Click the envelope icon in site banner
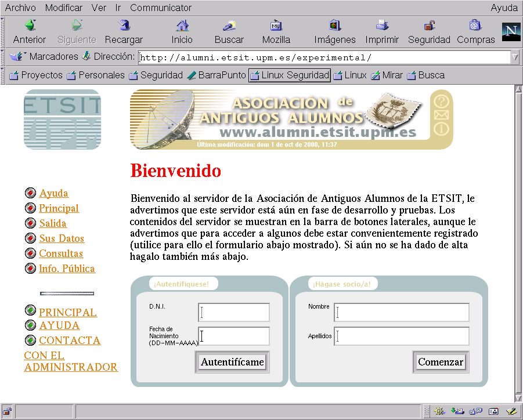Screen dimensions: 523x420 tap(441, 115)
